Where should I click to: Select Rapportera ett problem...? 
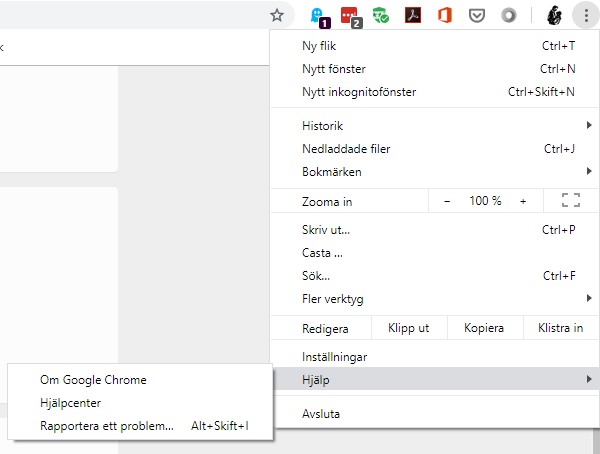click(x=140, y=426)
